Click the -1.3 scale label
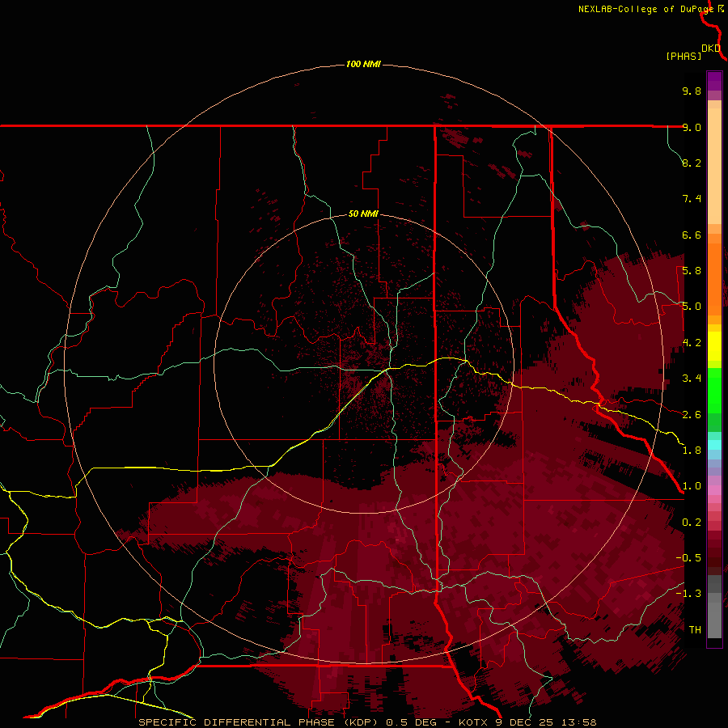The image size is (728, 728). [x=688, y=594]
